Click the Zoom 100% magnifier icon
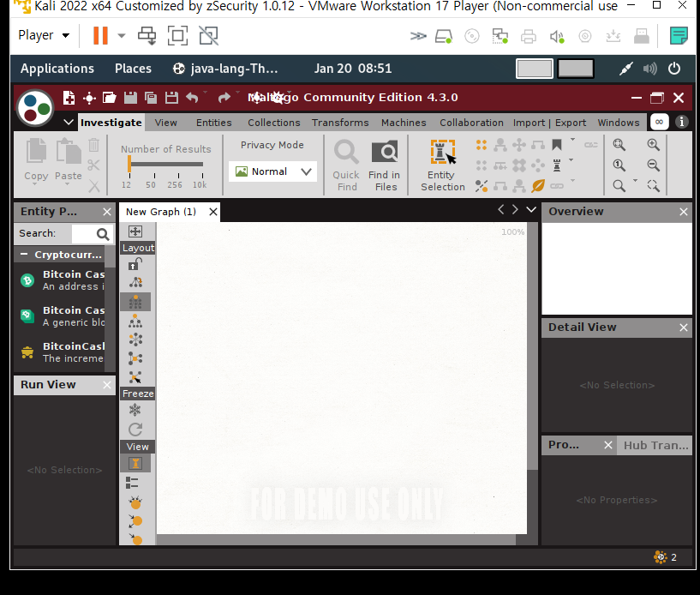This screenshot has height=595, width=700. coord(619,165)
